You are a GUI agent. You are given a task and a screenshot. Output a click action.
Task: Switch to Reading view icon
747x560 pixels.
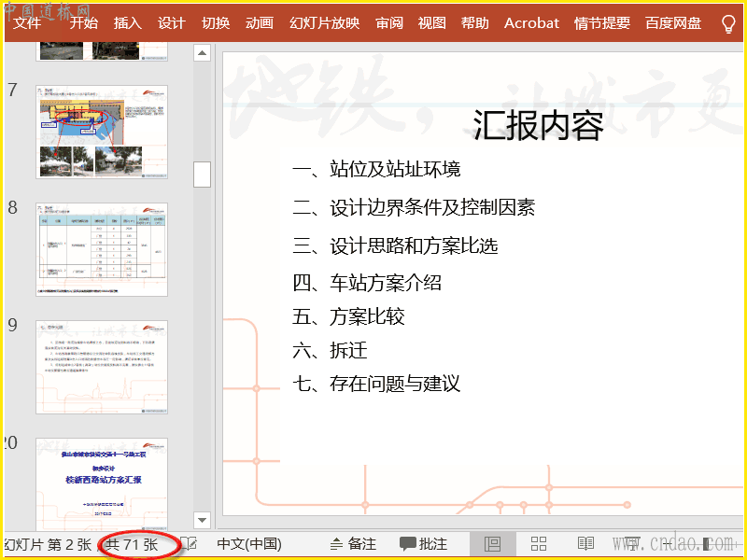click(x=585, y=544)
